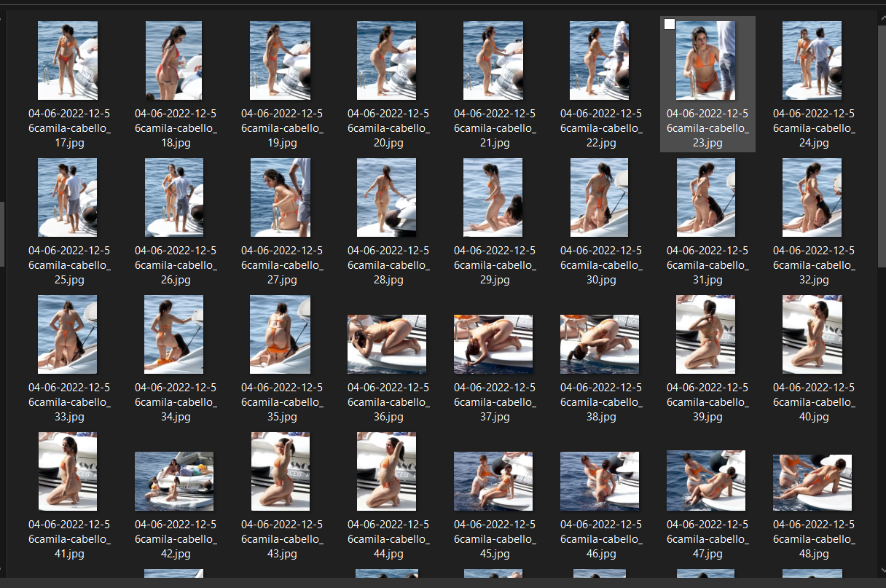Select the highlighted _23.jpg thumbnail

[x=707, y=62]
